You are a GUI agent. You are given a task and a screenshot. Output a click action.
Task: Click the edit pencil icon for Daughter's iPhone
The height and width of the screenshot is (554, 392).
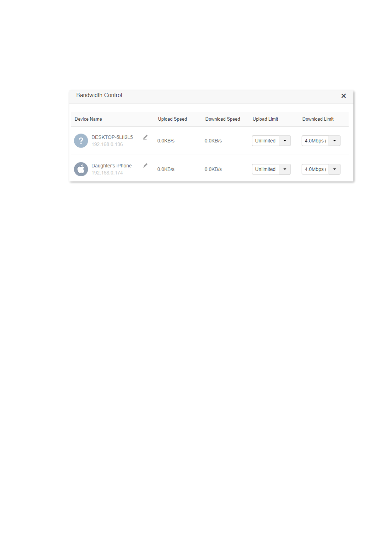tap(145, 166)
